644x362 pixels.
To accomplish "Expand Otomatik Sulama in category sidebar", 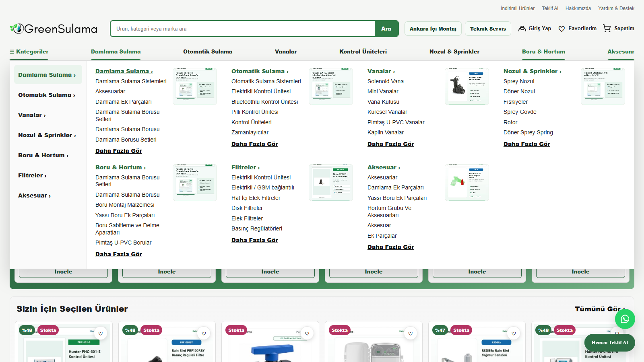I will pos(48,95).
